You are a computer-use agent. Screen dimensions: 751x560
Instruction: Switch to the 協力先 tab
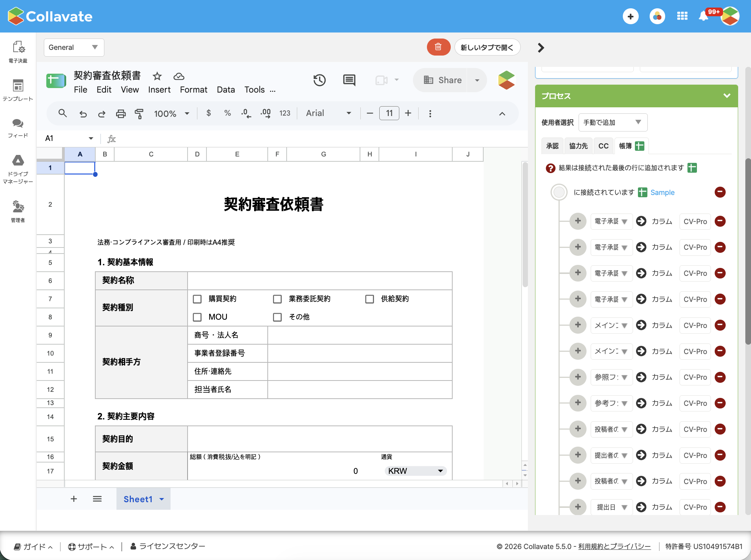click(x=578, y=146)
